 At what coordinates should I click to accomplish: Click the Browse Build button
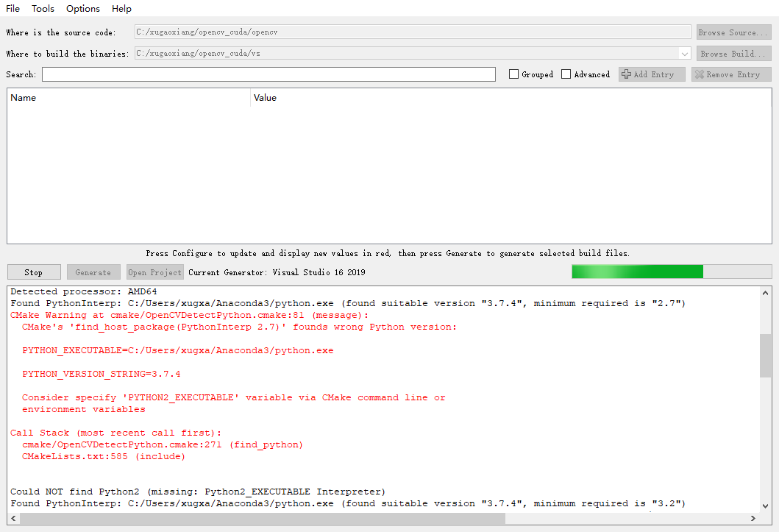[x=733, y=54]
